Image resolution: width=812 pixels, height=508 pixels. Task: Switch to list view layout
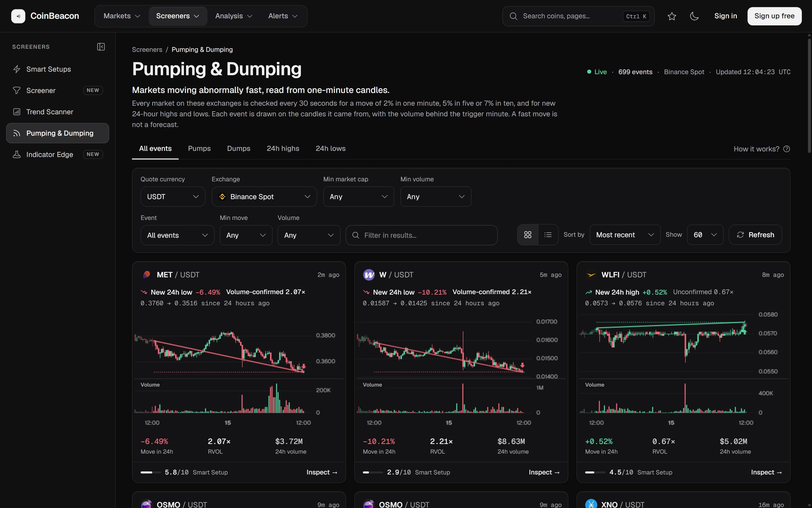click(x=548, y=234)
